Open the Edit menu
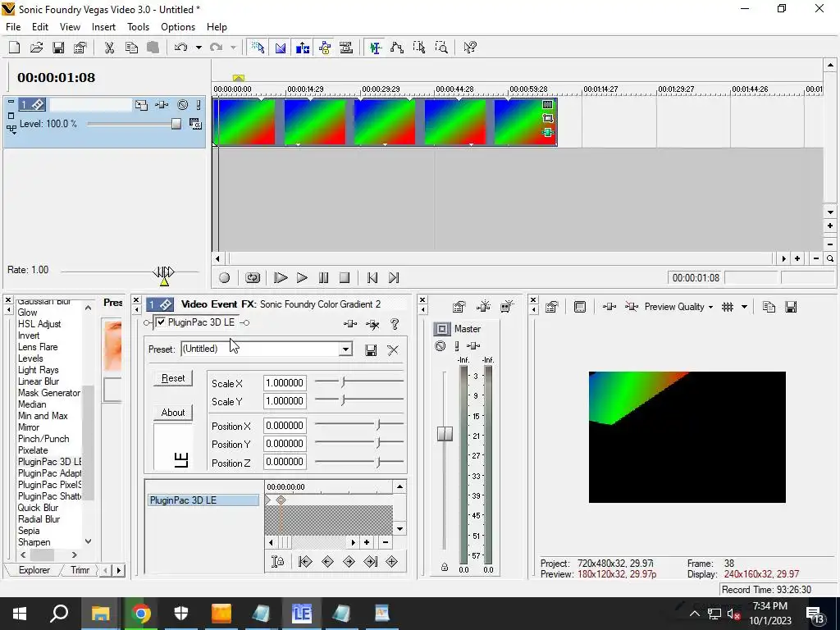The width and height of the screenshot is (840, 630). (x=40, y=27)
